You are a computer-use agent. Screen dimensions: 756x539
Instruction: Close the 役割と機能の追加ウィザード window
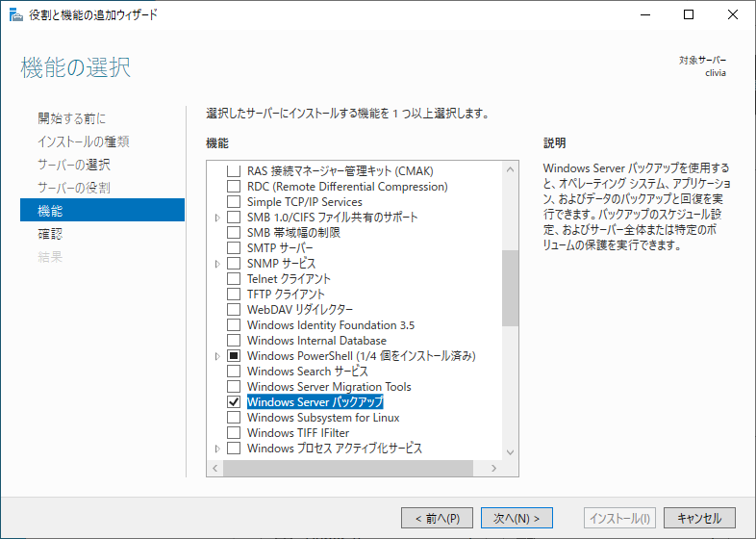pos(732,15)
